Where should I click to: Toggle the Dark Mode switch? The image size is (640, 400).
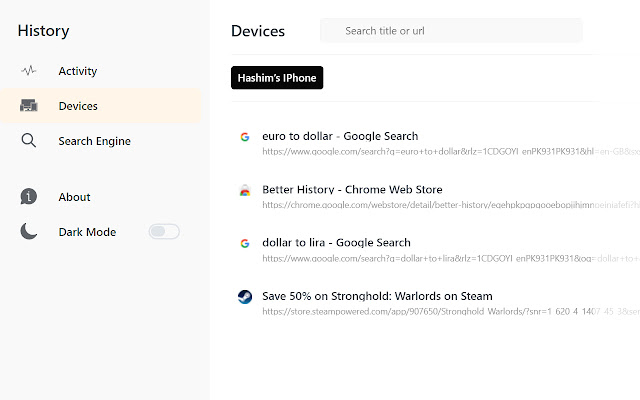click(164, 232)
